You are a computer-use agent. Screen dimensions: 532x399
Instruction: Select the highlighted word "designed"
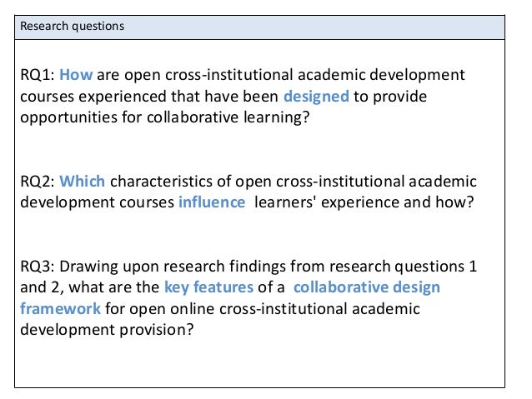pos(316,96)
